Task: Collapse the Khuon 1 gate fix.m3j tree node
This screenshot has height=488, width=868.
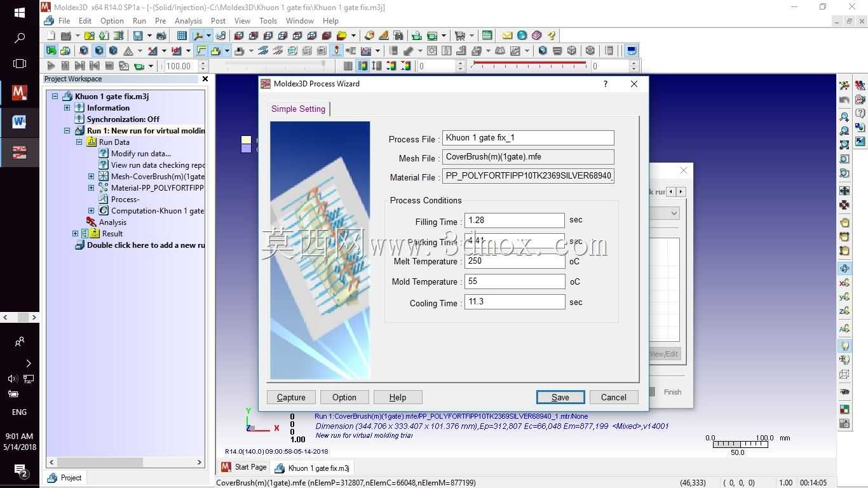Action: (55, 97)
